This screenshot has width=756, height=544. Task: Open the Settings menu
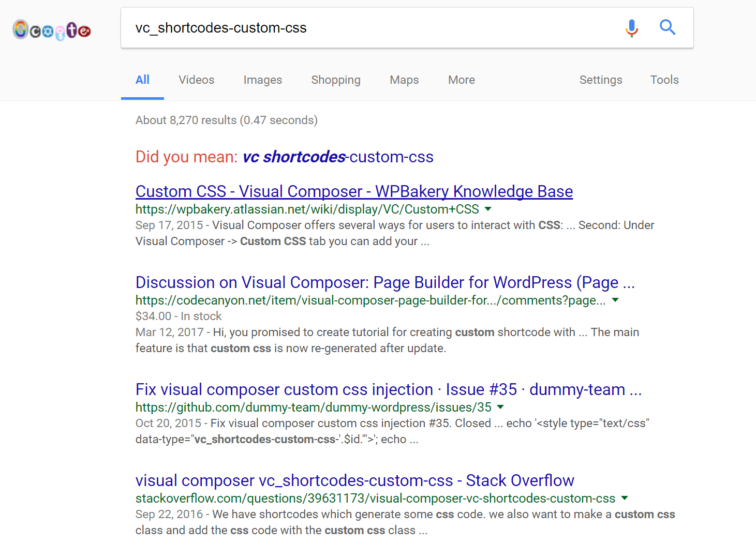point(601,80)
